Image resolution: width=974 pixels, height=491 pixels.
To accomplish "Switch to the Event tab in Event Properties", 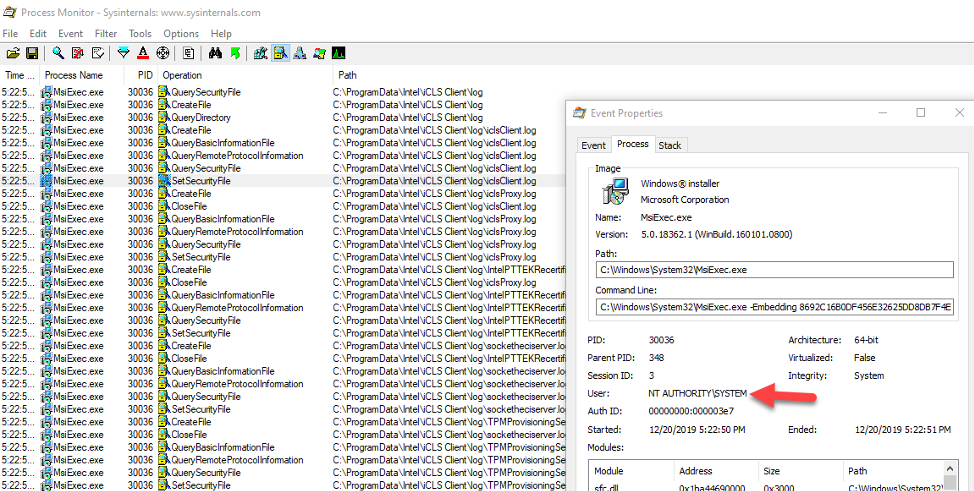I will (593, 145).
